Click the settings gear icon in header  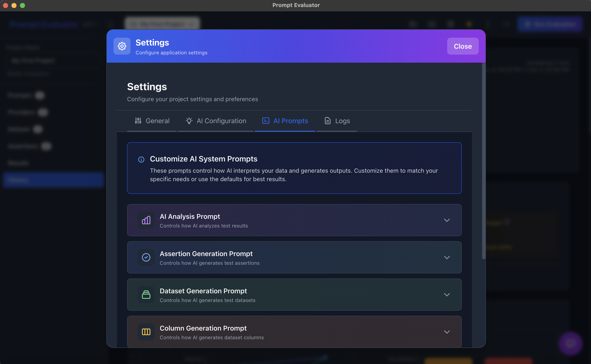122,46
